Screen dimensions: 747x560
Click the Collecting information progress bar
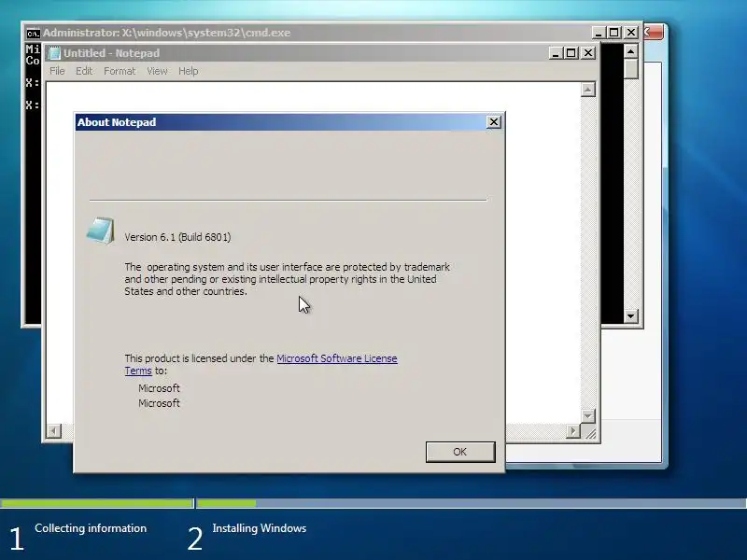click(97, 503)
